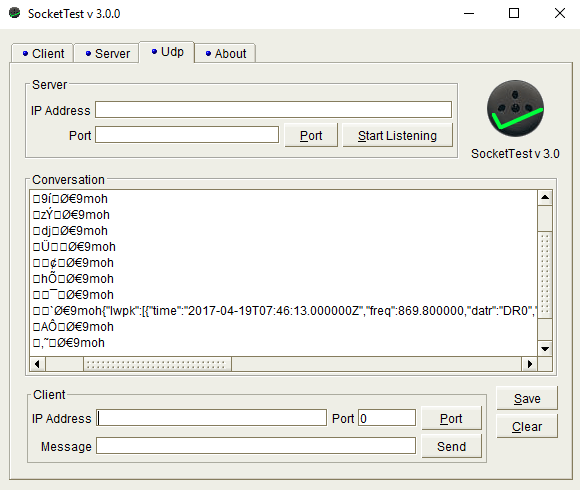The image size is (580, 490).
Task: Click the Send button
Action: (x=451, y=446)
